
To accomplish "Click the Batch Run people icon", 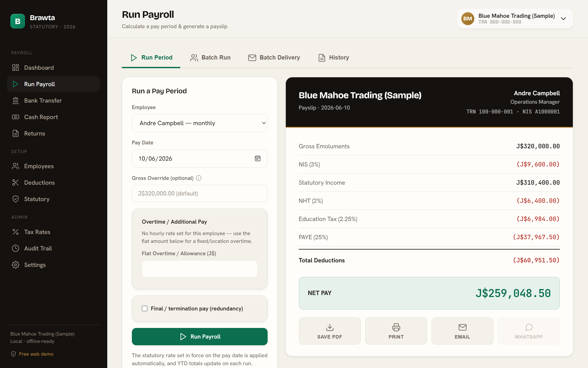I will (x=194, y=58).
